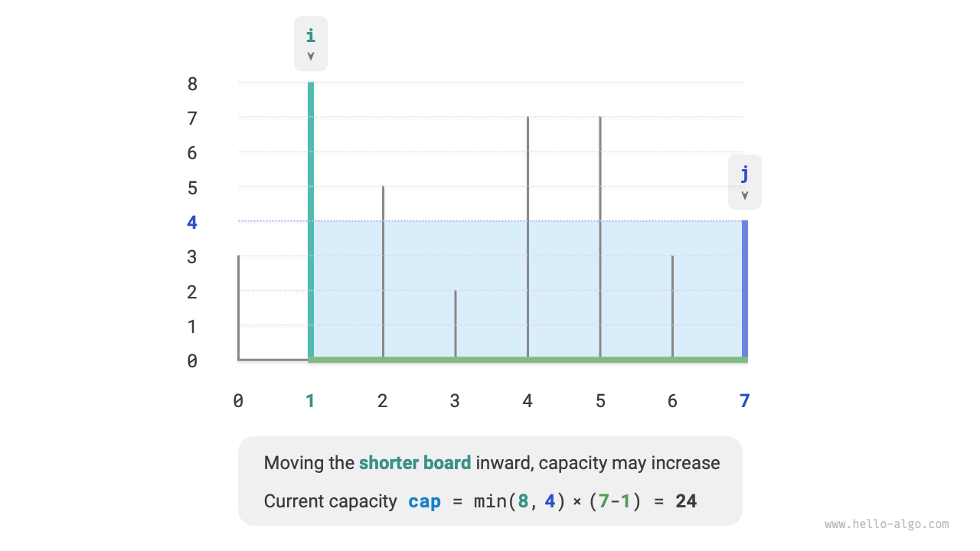Click the pointer j marker label
Viewport: 980px width, 551px height.
pos(745,181)
